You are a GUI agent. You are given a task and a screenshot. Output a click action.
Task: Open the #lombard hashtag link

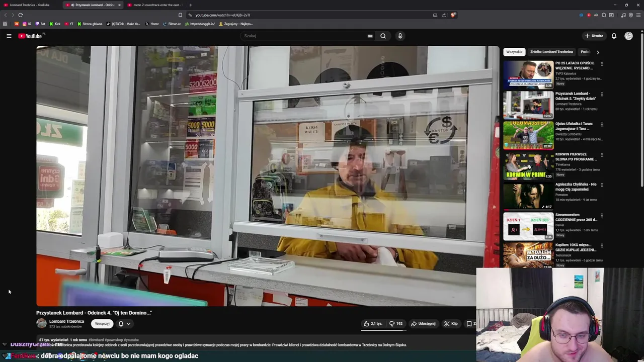click(96, 340)
